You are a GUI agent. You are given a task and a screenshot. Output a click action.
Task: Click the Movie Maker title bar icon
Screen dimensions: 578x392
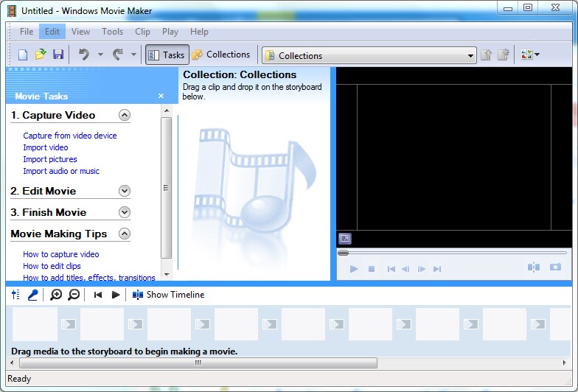13,11
